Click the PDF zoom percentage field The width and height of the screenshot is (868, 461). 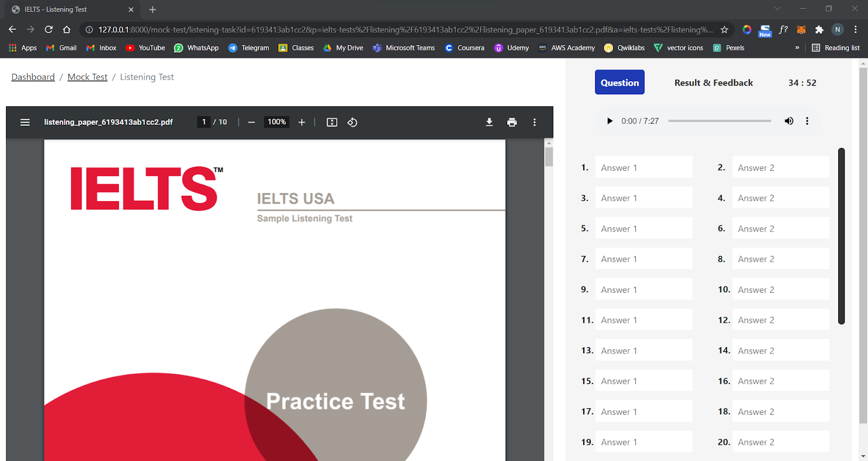pos(277,122)
